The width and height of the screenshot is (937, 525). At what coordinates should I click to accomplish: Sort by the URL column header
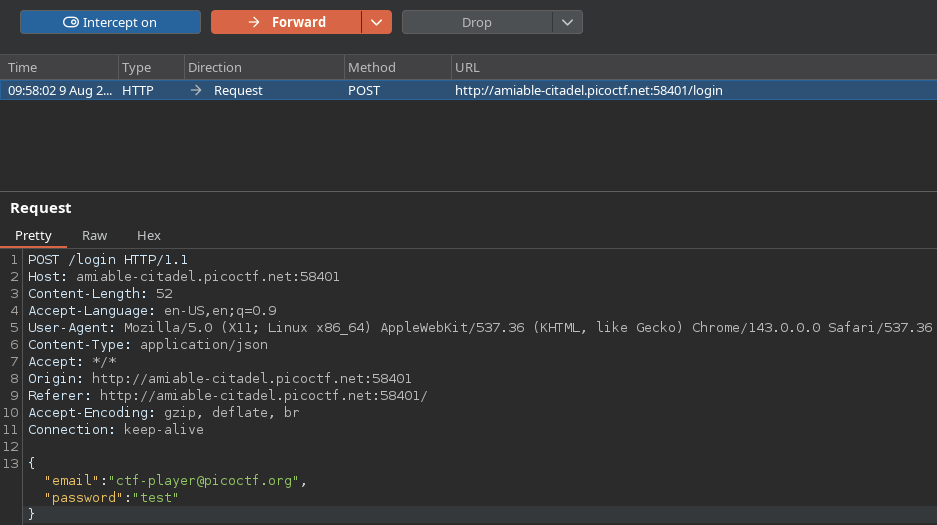694,67
